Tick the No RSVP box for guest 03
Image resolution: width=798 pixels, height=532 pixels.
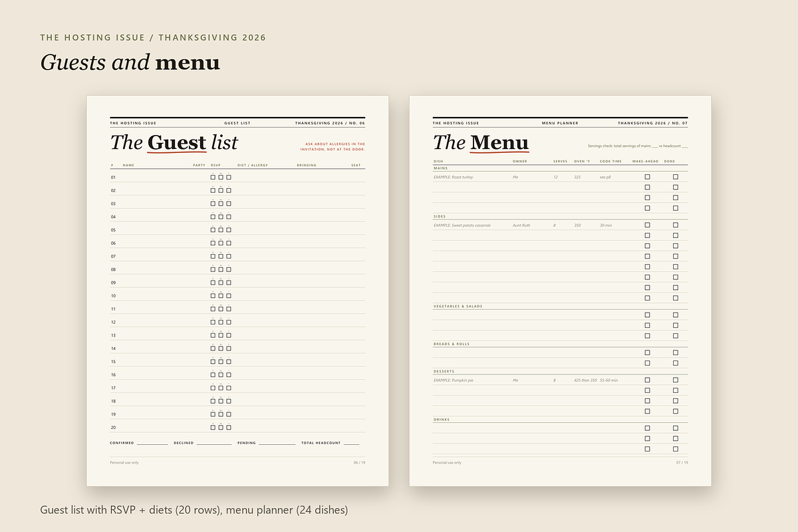[221, 203]
